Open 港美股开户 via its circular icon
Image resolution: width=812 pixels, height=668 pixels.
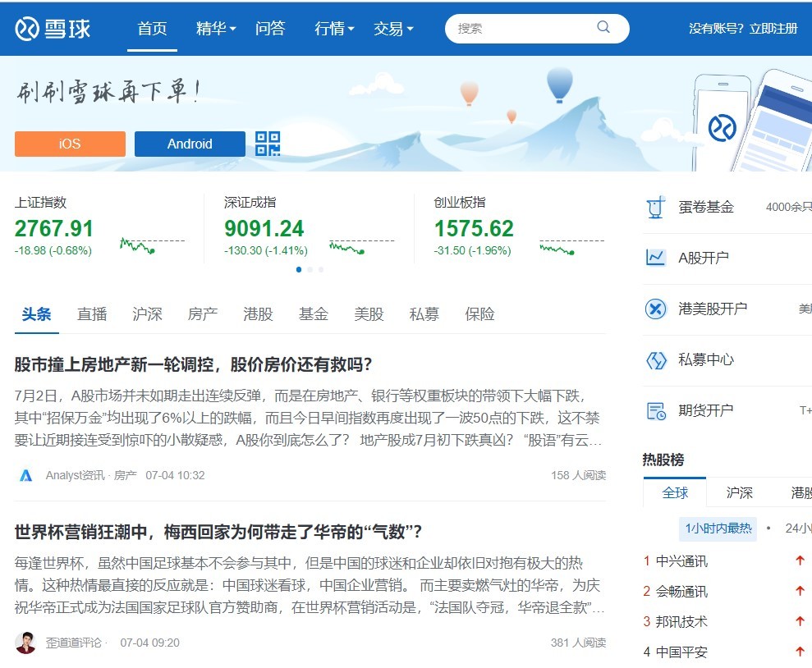pyautogui.click(x=654, y=309)
